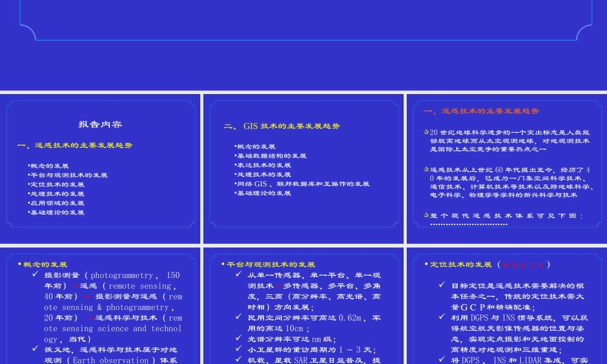Click the bullet 基础理论的发展
This screenshot has width=607, height=364.
pos(57,212)
